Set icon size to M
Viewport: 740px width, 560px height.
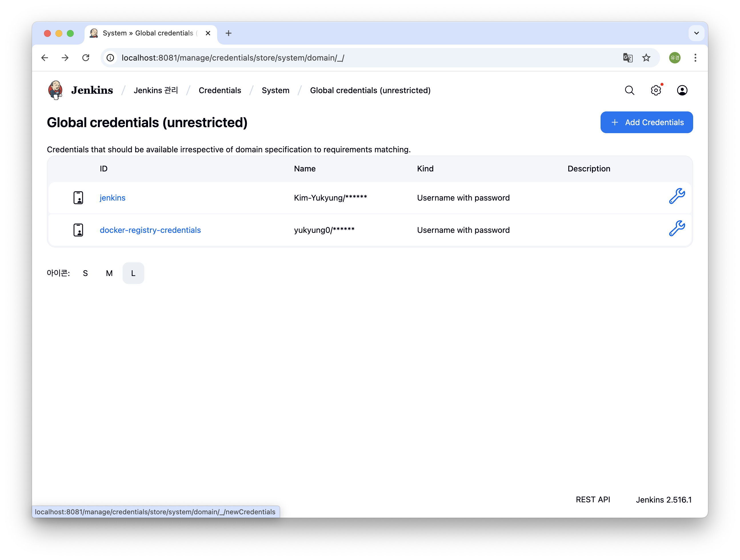click(x=109, y=273)
